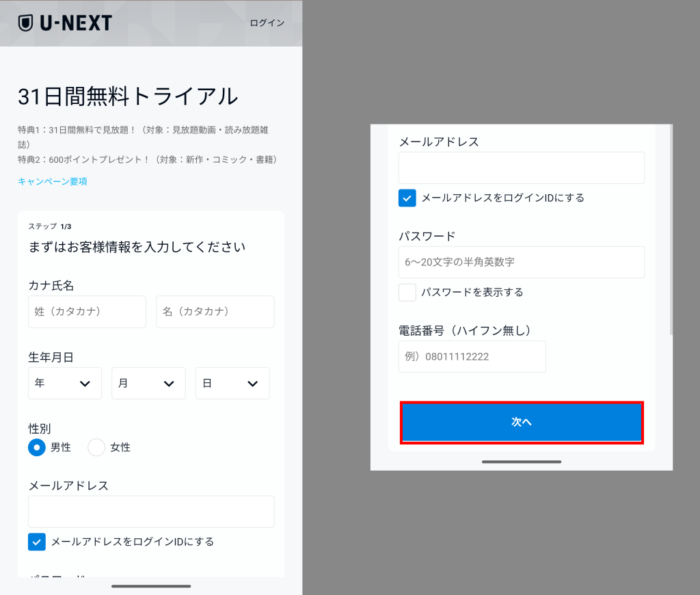The height and width of the screenshot is (595, 700).
Task: Open the キャンペーン要項 link
Action: coord(52,181)
